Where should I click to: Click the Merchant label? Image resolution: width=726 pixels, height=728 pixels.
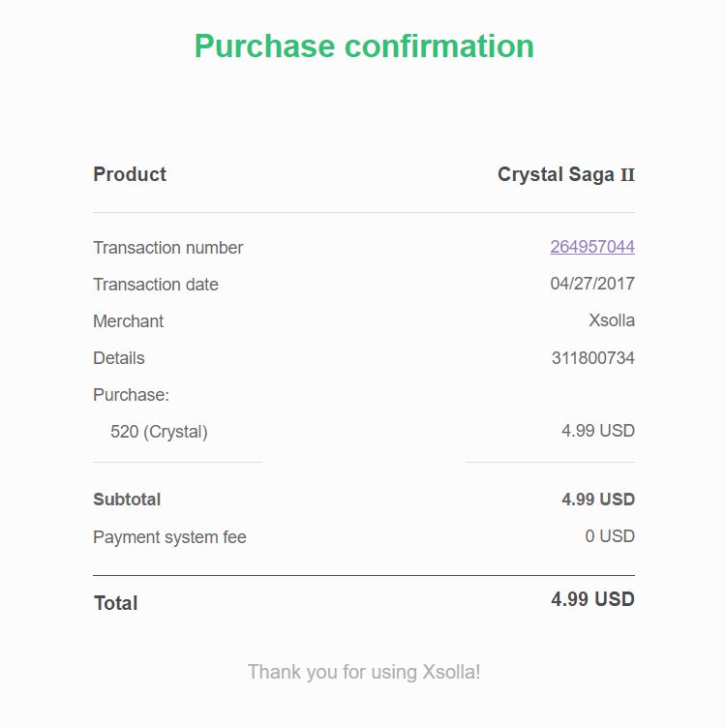[x=129, y=321]
